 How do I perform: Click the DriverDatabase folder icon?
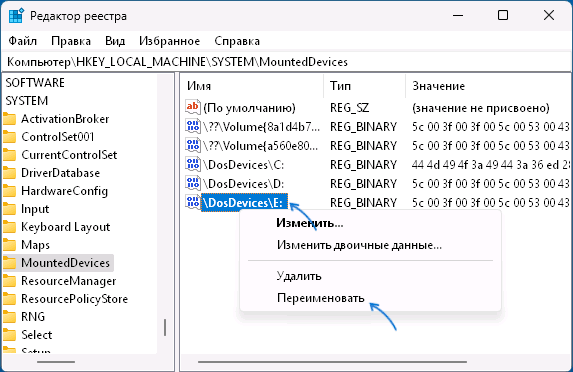pyautogui.click(x=10, y=173)
